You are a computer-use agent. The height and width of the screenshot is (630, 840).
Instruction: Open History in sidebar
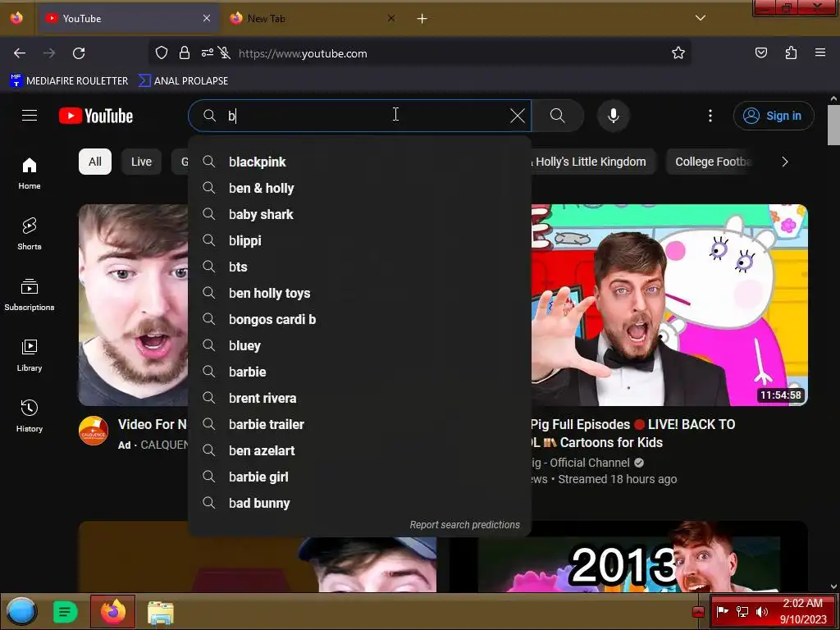[x=30, y=416]
